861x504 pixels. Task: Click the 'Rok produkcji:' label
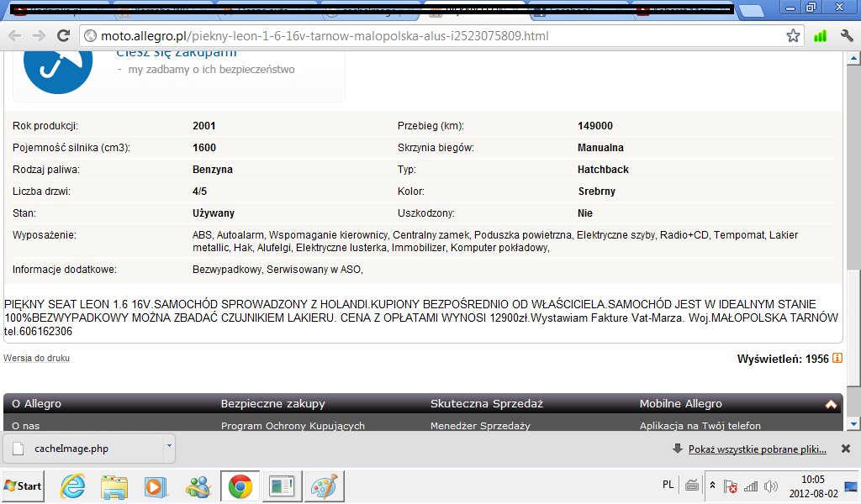pyautogui.click(x=45, y=126)
